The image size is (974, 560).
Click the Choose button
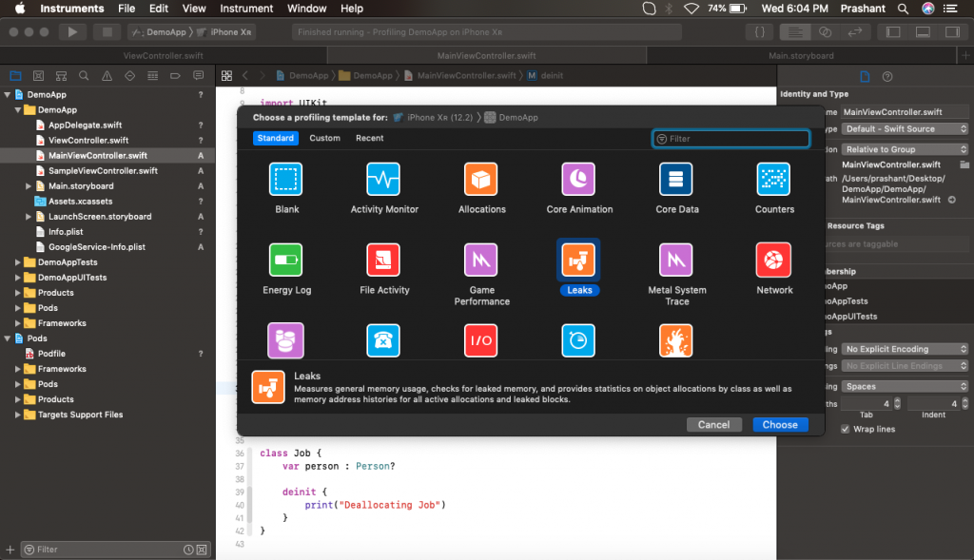[780, 425]
